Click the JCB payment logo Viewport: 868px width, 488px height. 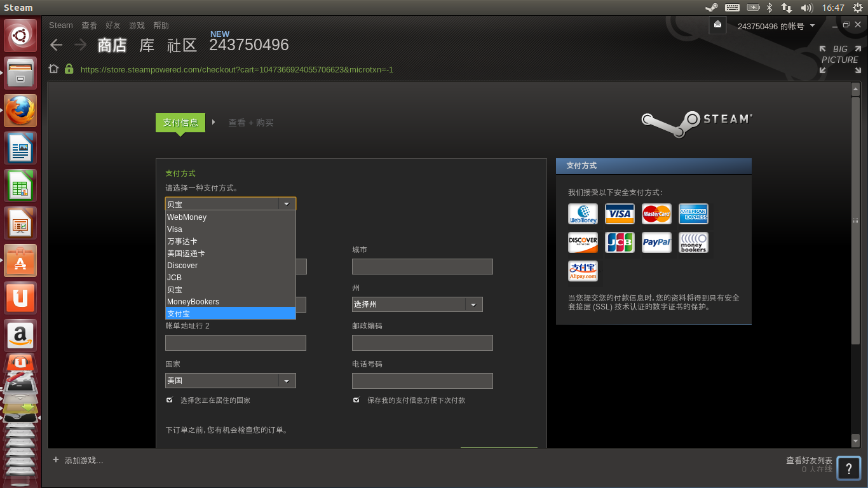tap(620, 242)
